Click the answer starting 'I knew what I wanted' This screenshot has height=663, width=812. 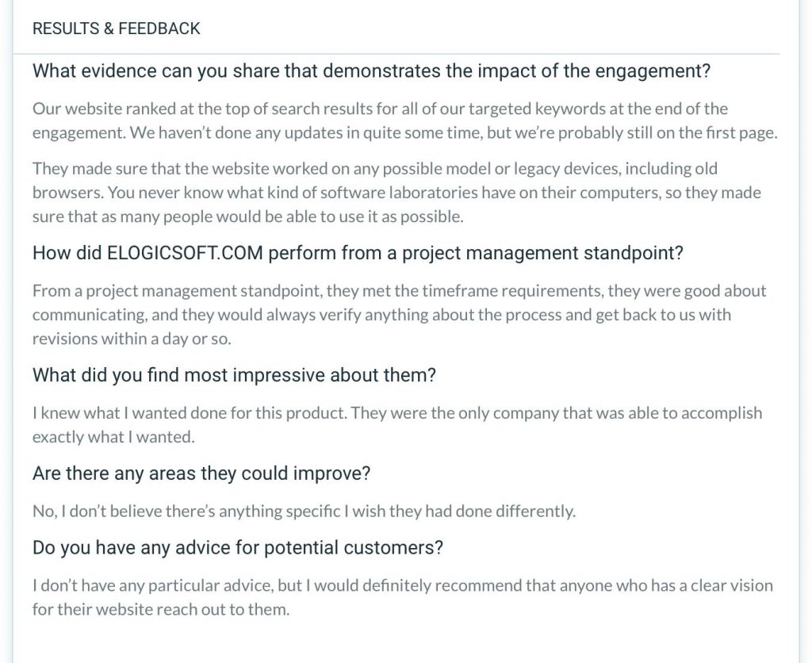pos(397,425)
